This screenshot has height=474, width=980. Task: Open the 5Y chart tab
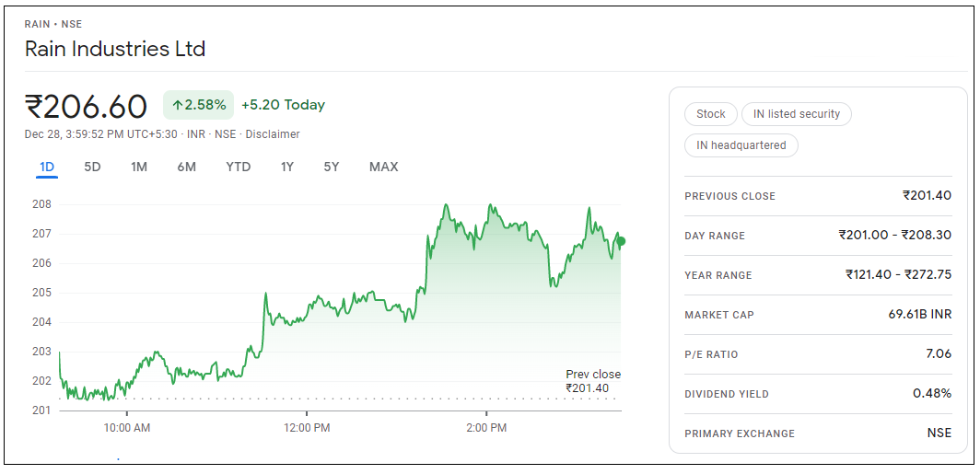tap(332, 167)
